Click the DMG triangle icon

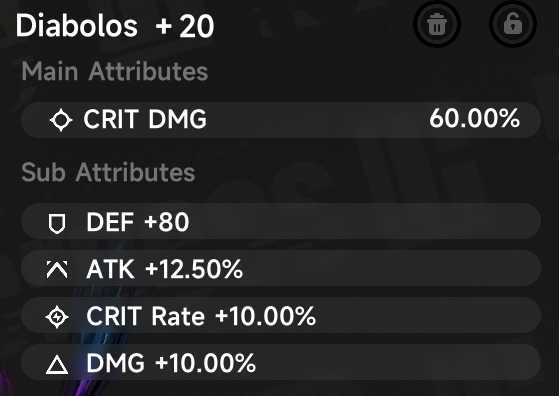[x=57, y=365]
